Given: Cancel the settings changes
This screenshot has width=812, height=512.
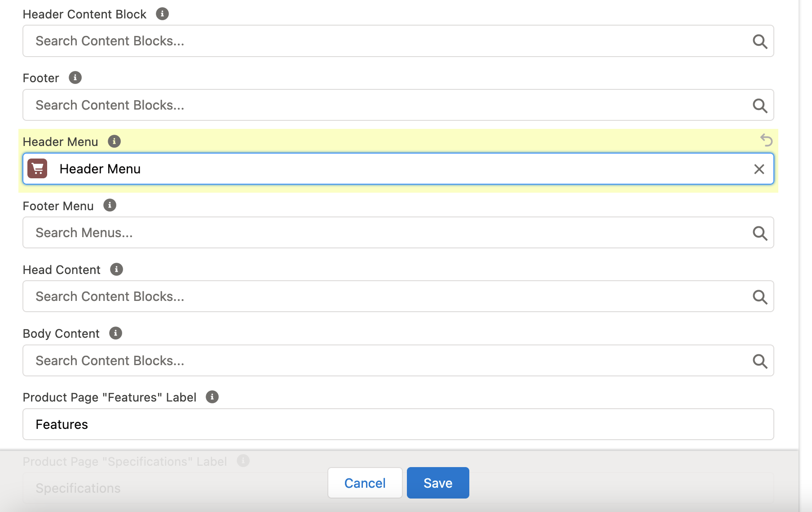Looking at the screenshot, I should tap(364, 482).
